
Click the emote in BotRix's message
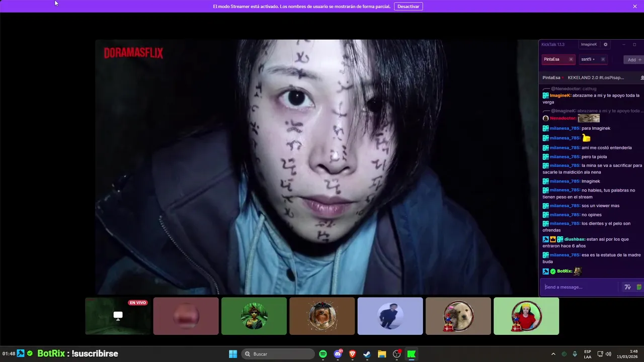[578, 271]
